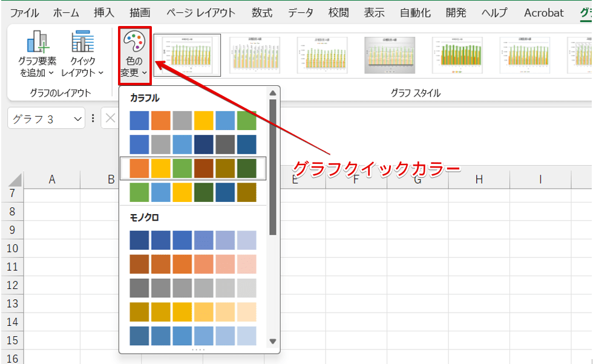Image resolution: width=596 pixels, height=364 pixels.
Task: Click the 色の変更 palette icon
Action: coord(134,44)
